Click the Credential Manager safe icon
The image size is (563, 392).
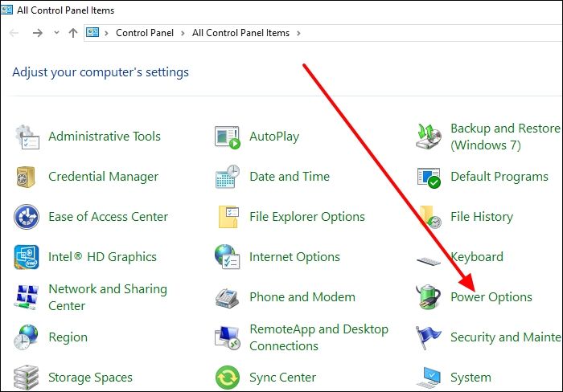pyautogui.click(x=27, y=177)
